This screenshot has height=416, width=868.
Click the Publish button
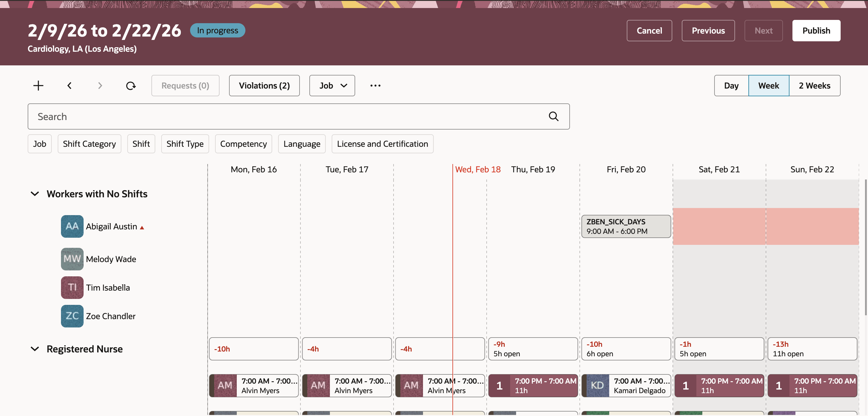(816, 30)
